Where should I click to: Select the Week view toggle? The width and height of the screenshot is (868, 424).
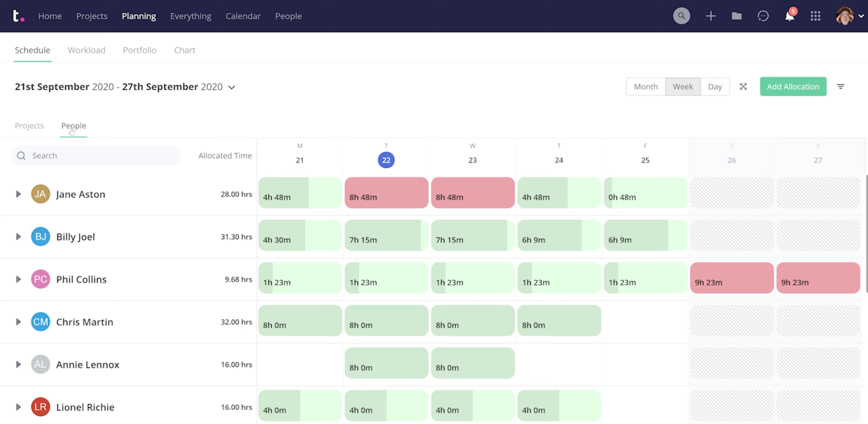[682, 87]
